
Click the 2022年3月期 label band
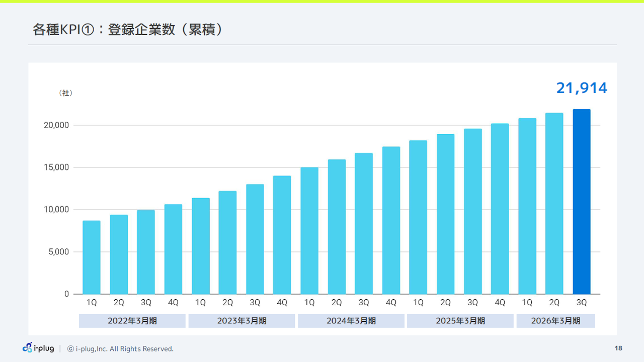(x=132, y=320)
